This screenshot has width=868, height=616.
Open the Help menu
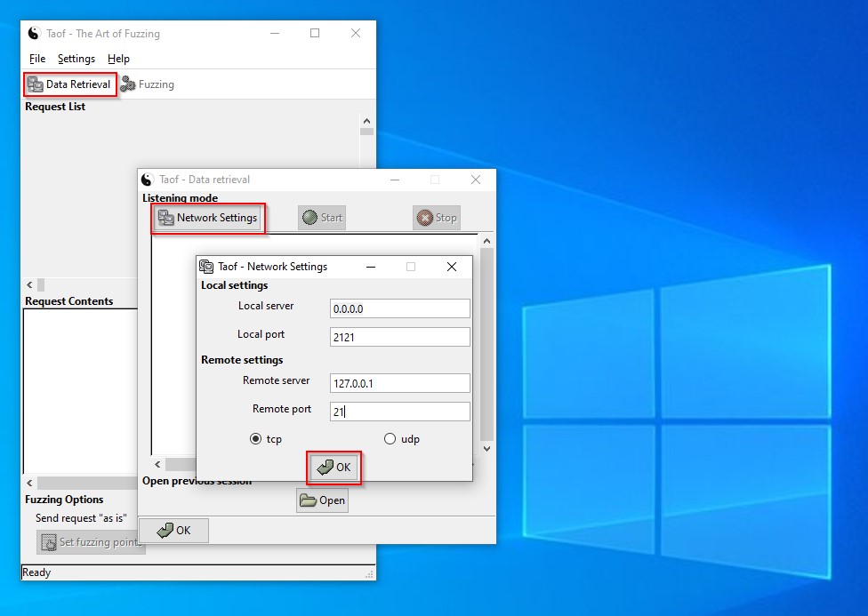click(x=118, y=59)
